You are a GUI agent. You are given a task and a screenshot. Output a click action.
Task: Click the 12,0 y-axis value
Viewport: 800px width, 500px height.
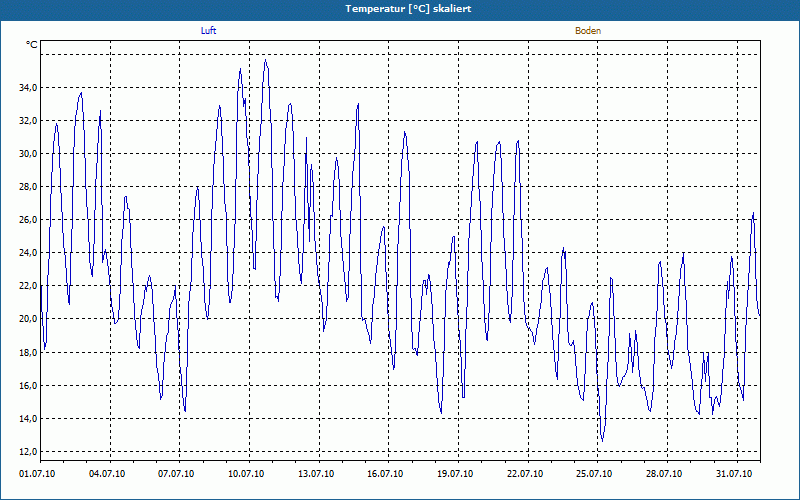(x=28, y=452)
